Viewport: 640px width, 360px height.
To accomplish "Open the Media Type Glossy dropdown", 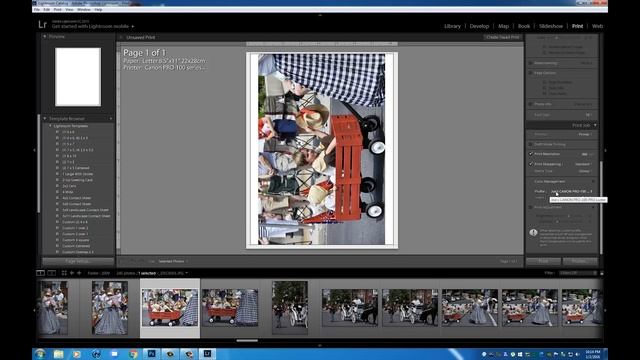I will coord(585,171).
